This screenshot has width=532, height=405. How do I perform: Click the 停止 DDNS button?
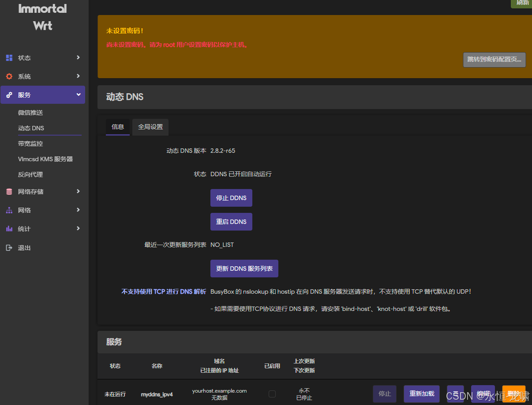pos(231,198)
